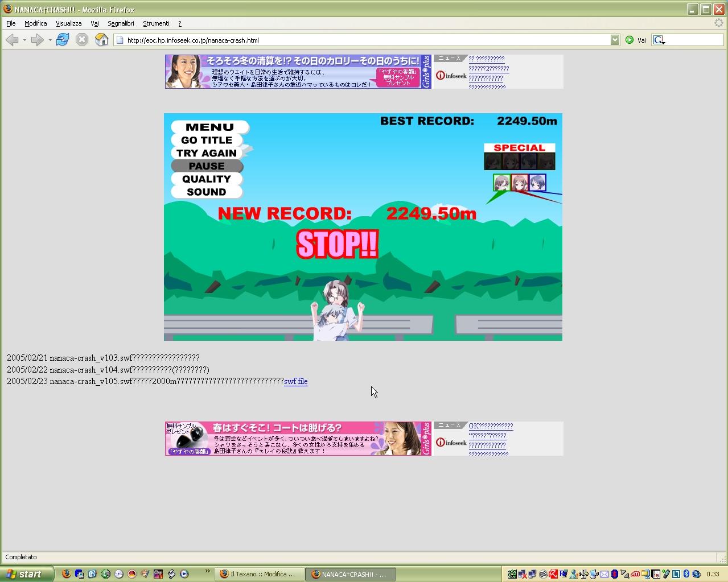Screen dimensions: 728x582
Task: Launch Firefox from Quick Launch
Action: coord(66,574)
